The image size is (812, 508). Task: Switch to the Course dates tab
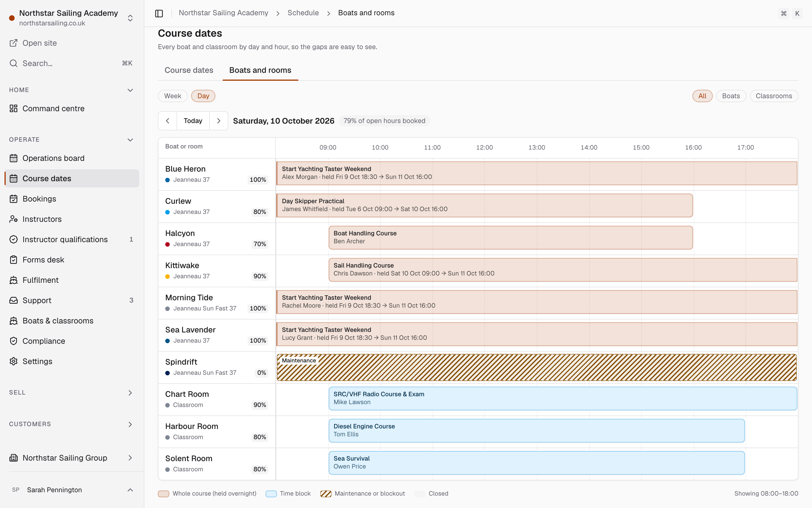(189, 70)
